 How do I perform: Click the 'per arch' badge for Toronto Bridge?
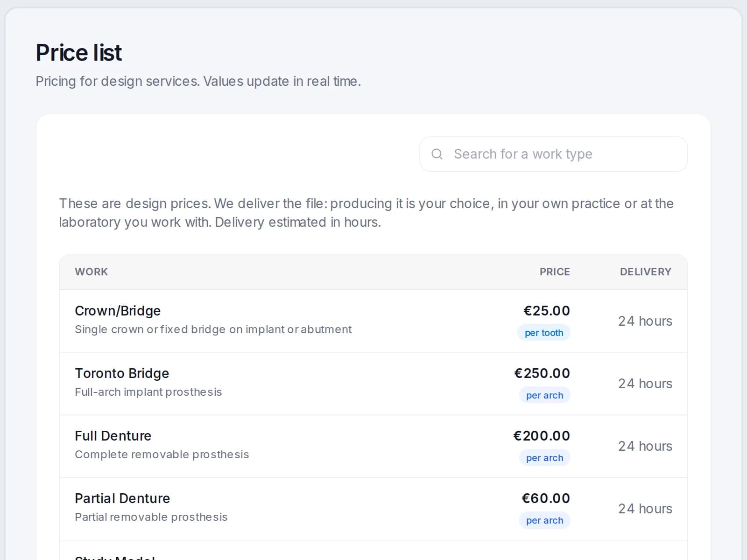(x=545, y=395)
